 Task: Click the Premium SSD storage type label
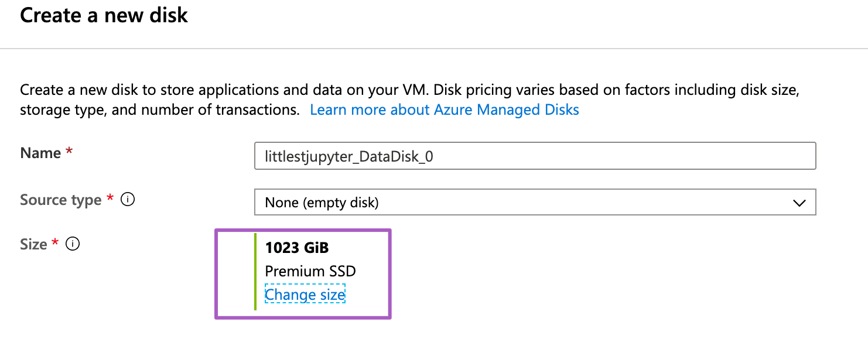310,271
